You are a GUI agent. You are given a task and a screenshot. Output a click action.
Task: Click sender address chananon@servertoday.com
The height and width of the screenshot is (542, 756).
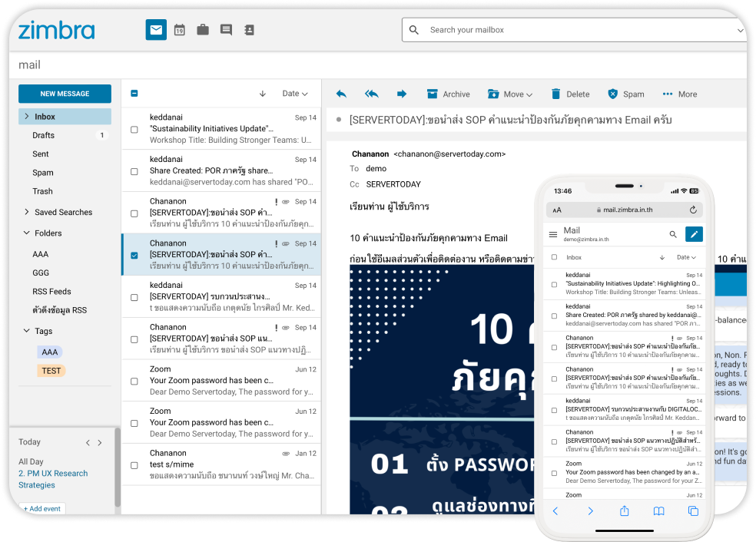(x=449, y=154)
